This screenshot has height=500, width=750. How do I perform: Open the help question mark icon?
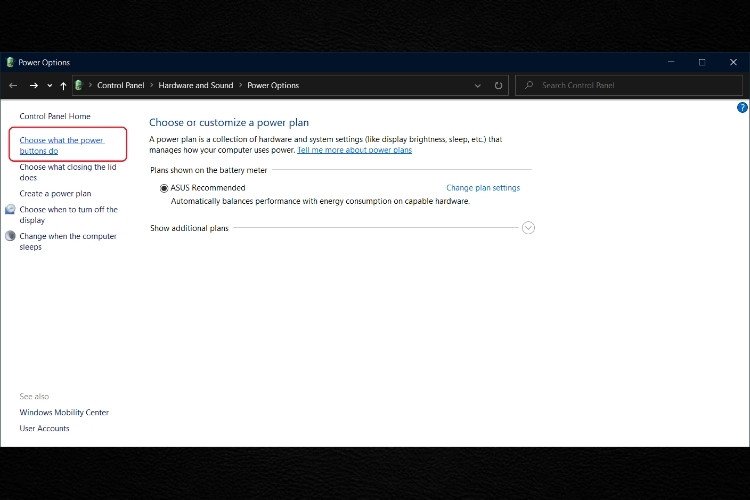pyautogui.click(x=742, y=107)
